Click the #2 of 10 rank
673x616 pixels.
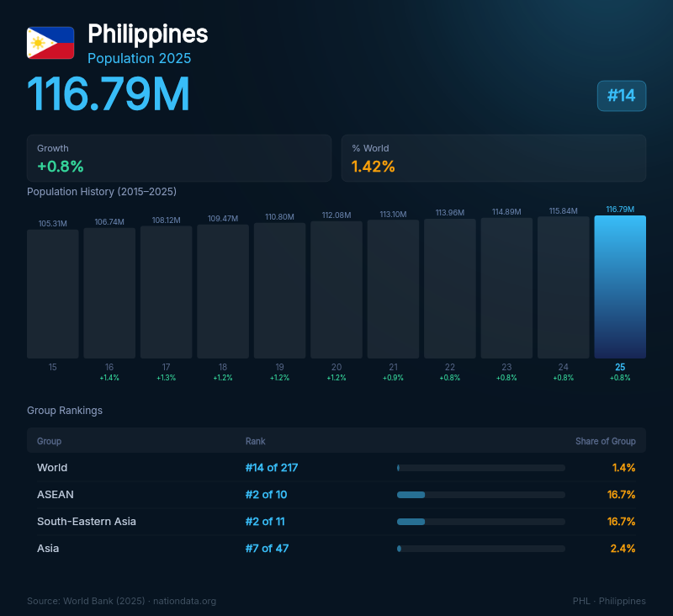(266, 495)
